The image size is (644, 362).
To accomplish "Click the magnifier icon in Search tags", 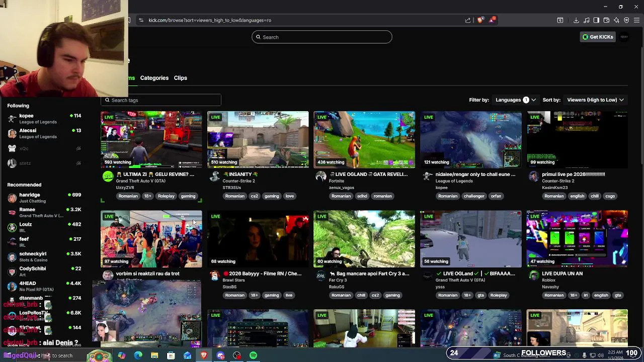I will (x=107, y=100).
